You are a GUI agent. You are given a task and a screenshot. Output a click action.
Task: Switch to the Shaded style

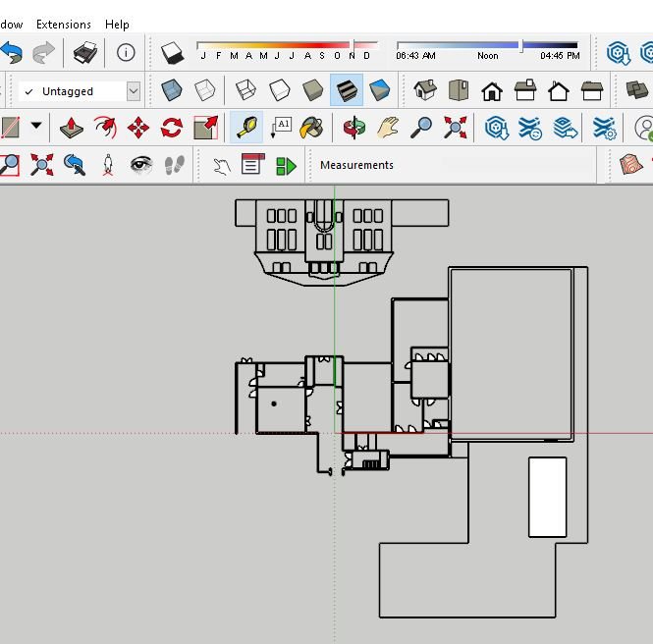pos(313,90)
